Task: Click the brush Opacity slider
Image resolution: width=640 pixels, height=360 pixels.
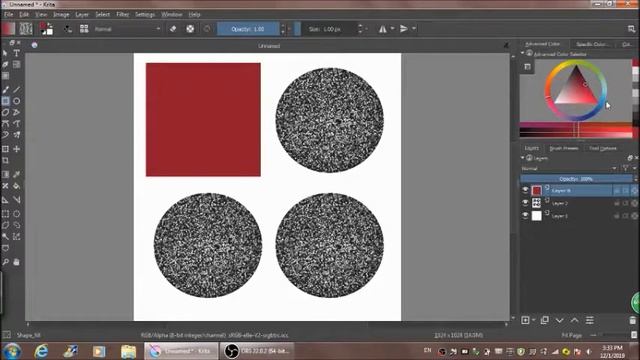Action: tap(248, 29)
